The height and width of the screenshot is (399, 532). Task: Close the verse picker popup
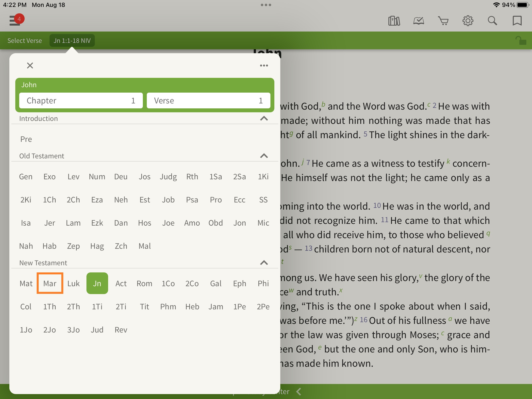[x=30, y=66]
